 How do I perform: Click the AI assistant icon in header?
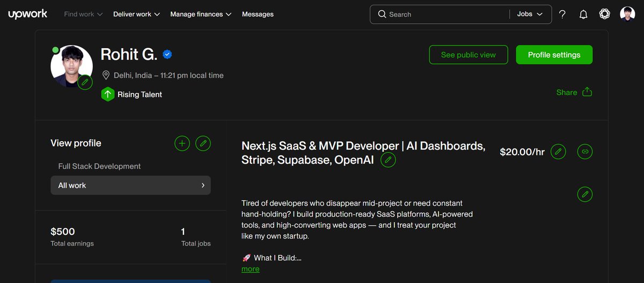click(605, 14)
